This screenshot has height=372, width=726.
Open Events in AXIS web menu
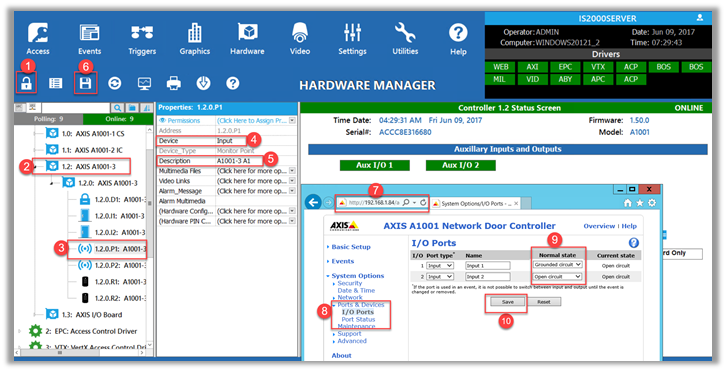[x=343, y=261]
